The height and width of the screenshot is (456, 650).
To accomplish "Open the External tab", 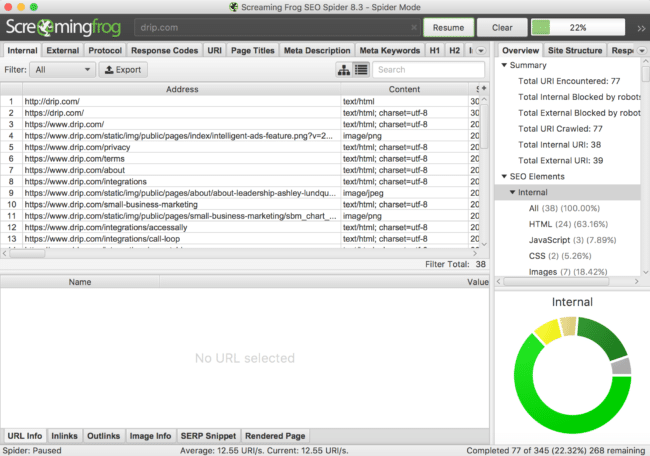I will tap(63, 51).
